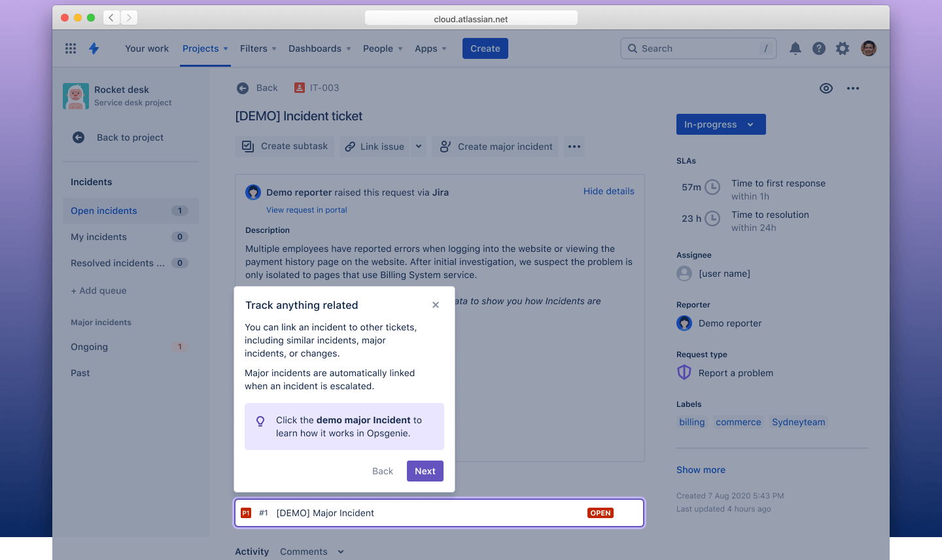The image size is (942, 560).
Task: Click the Back arrow above the ticket title
Action: (243, 88)
